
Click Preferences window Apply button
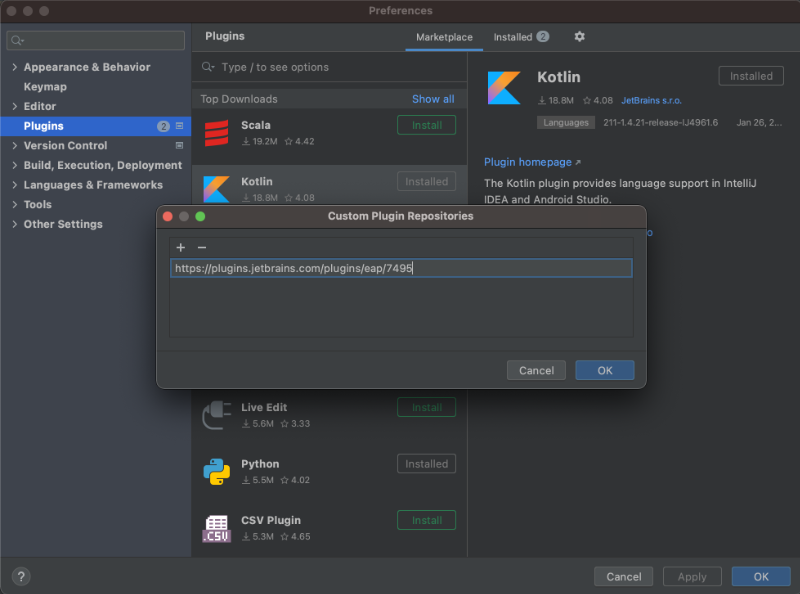[x=692, y=577]
